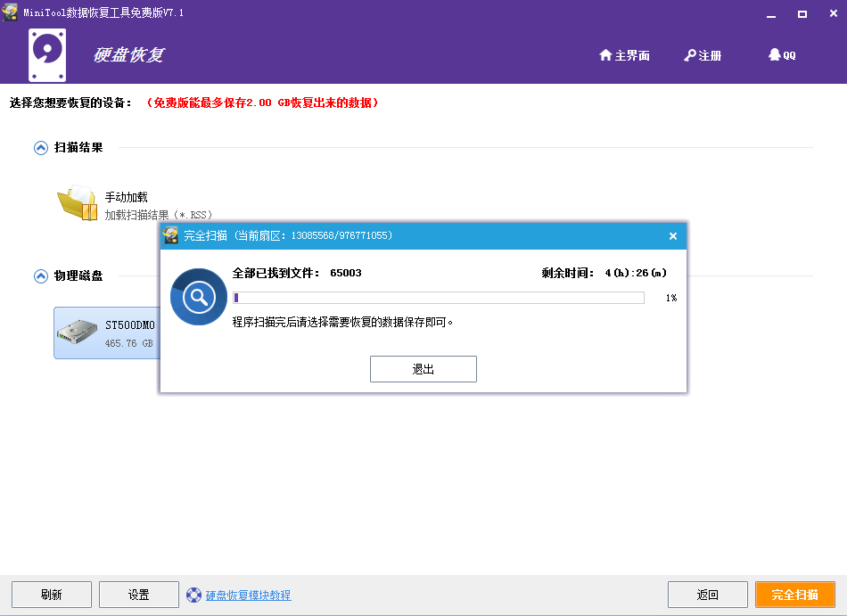Click the 手动加载 folder icon
Screen dimensions: 847x616
(x=78, y=202)
